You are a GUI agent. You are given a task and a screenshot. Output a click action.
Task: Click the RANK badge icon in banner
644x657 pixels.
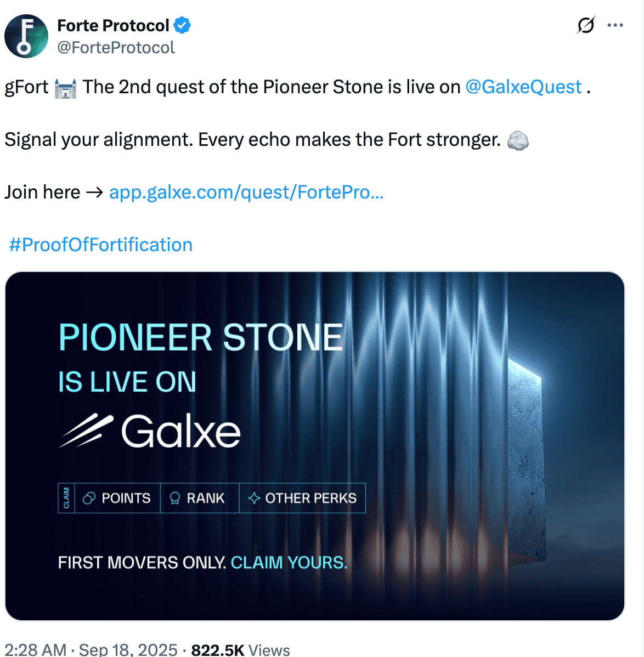175,498
